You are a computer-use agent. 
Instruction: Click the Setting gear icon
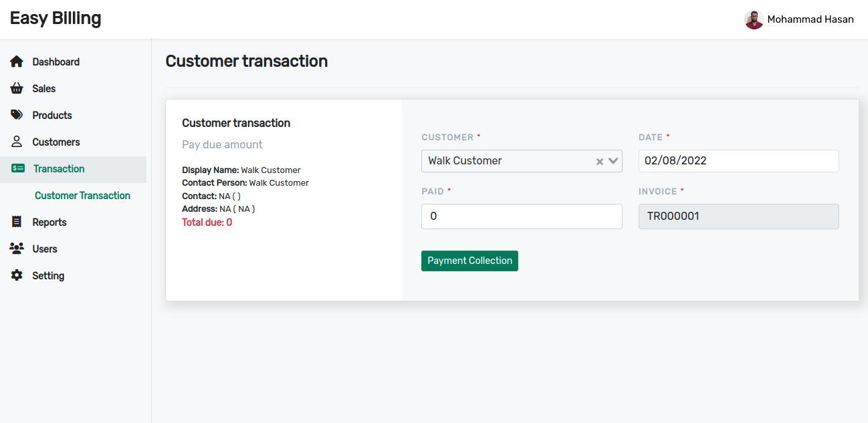click(x=17, y=275)
